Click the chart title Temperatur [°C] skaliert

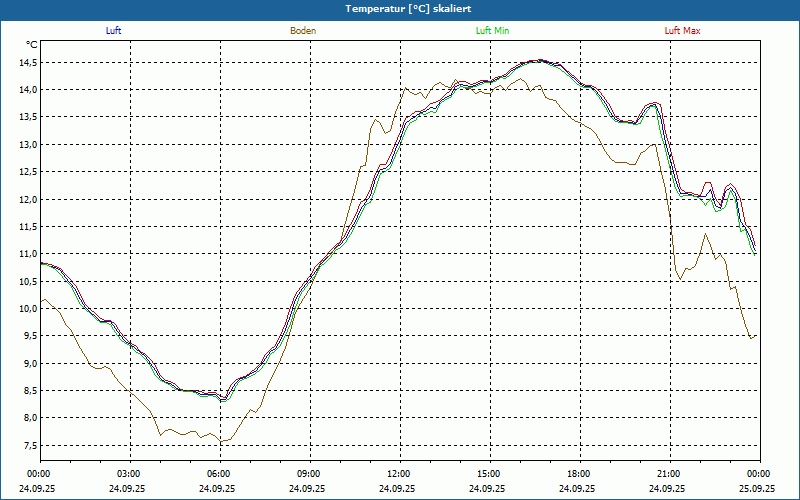click(x=408, y=9)
